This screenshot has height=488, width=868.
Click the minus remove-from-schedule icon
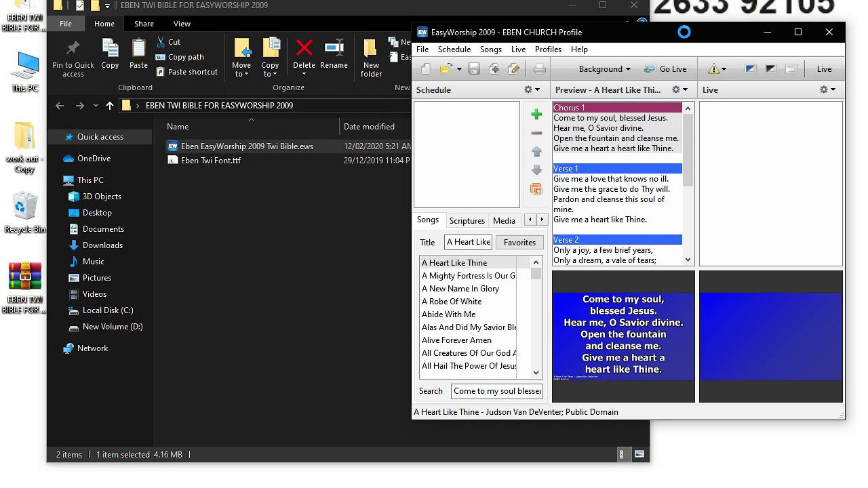click(x=536, y=134)
